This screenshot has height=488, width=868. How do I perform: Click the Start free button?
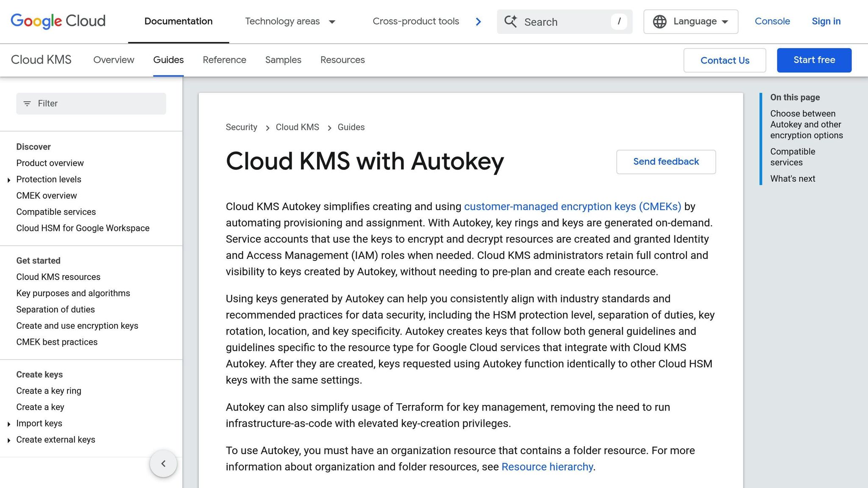[813, 60]
